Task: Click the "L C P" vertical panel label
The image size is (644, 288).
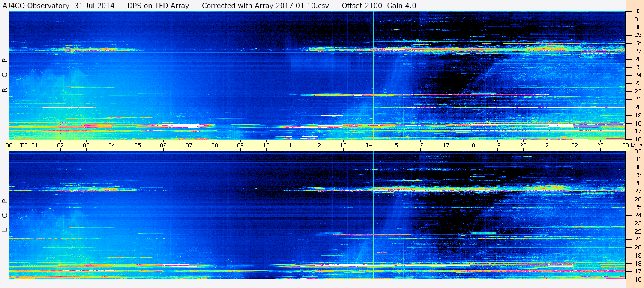Action: coord(5,216)
